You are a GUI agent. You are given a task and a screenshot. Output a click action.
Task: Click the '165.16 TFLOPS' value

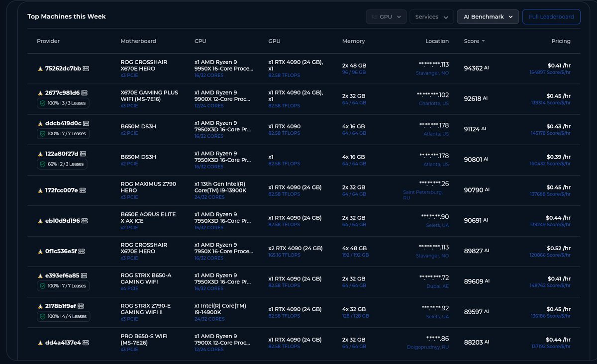pyautogui.click(x=284, y=255)
